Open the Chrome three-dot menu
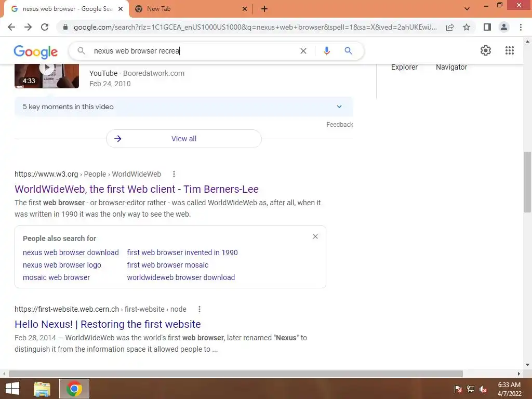This screenshot has height=399, width=532. pyautogui.click(x=521, y=27)
